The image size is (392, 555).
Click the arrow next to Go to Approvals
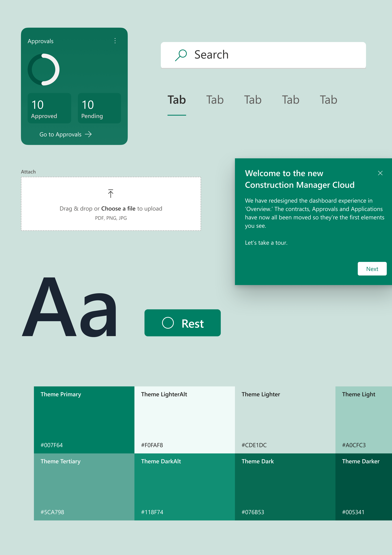tap(88, 134)
